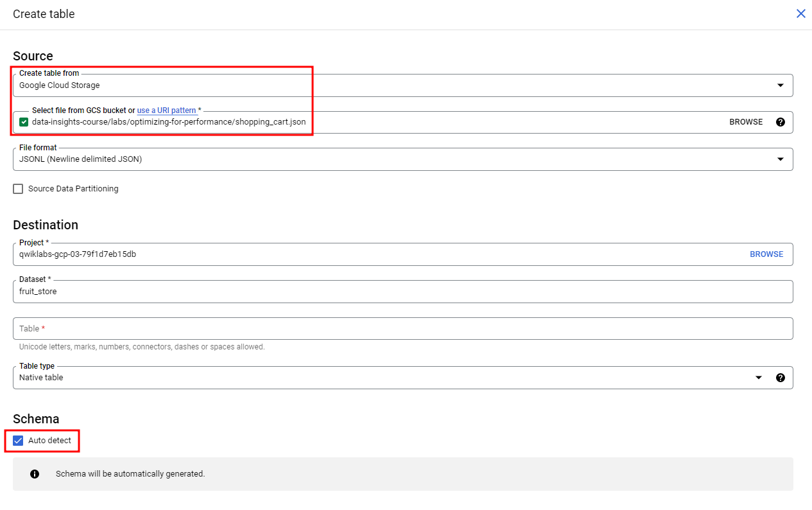812x510 pixels.
Task: Close the Create table panel
Action: click(800, 13)
